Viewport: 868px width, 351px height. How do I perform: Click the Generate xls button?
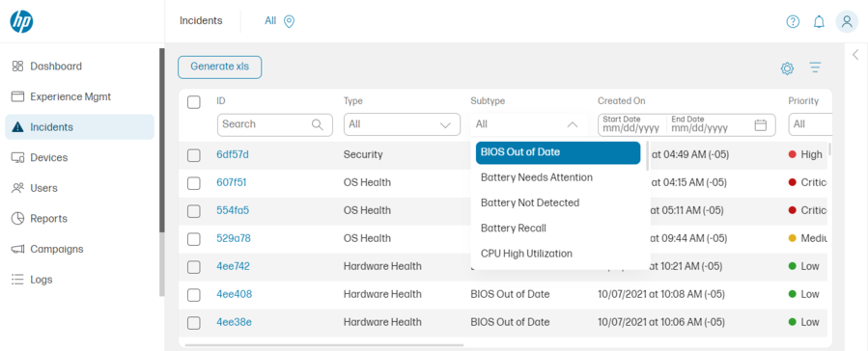click(x=220, y=67)
